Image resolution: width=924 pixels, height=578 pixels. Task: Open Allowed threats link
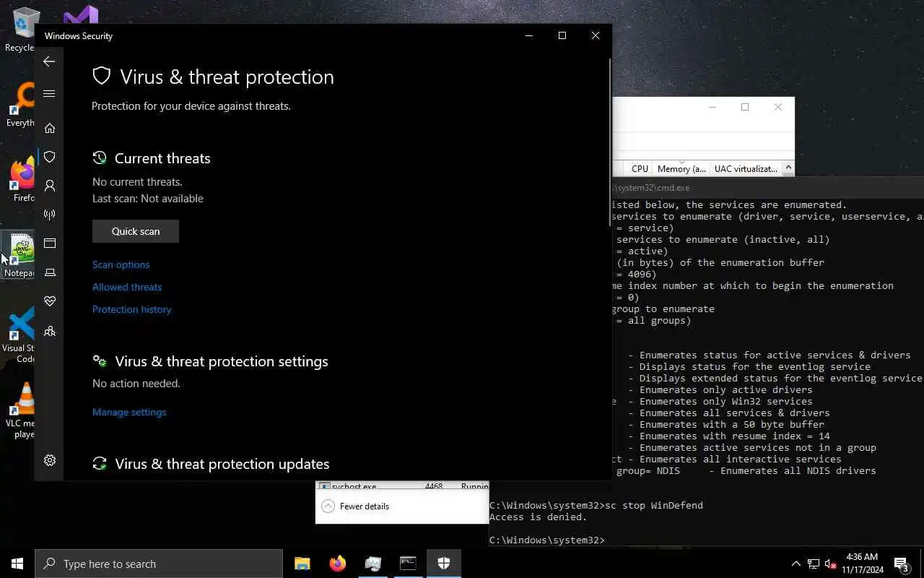pos(127,287)
